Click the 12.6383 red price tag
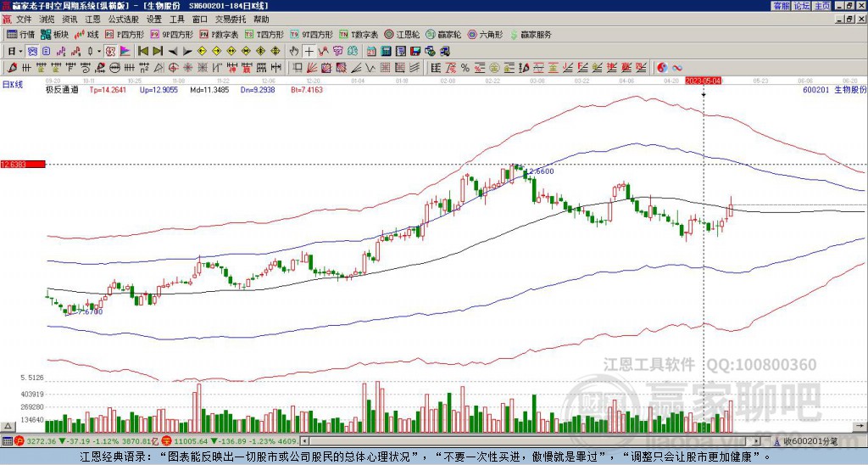Image resolution: width=868 pixels, height=465 pixels. [23, 164]
